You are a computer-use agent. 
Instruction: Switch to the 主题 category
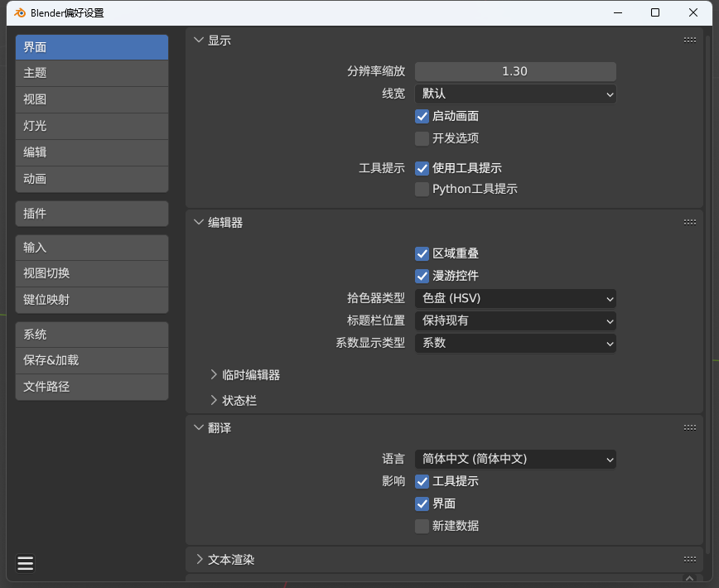[x=92, y=74]
